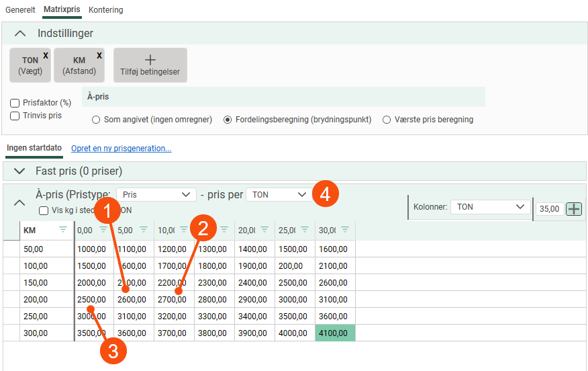
Task: Open filter icon on 5,00 column header
Action: tap(144, 230)
